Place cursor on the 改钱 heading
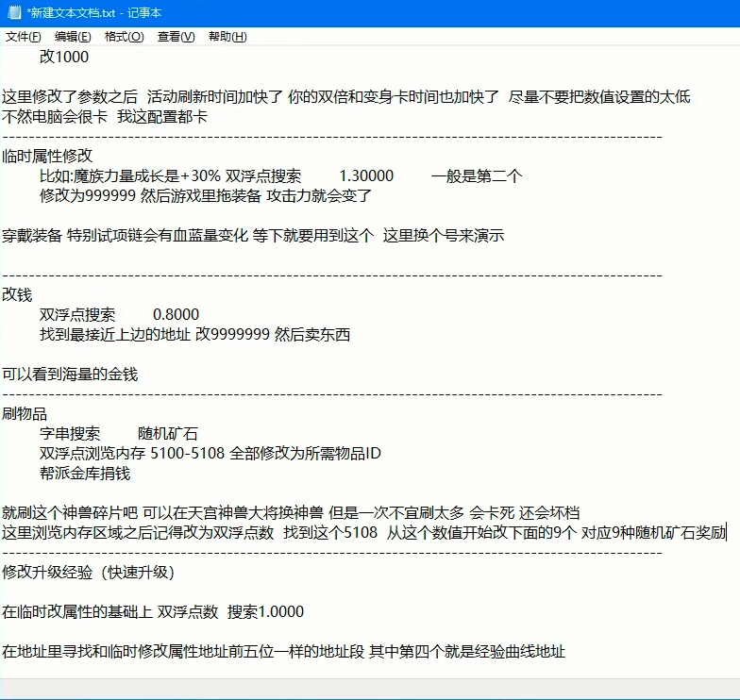This screenshot has height=700, width=740. tap(17, 294)
